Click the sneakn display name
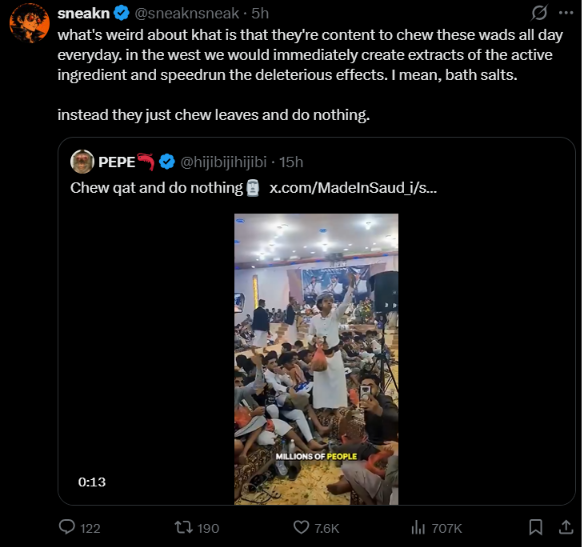 coord(84,13)
